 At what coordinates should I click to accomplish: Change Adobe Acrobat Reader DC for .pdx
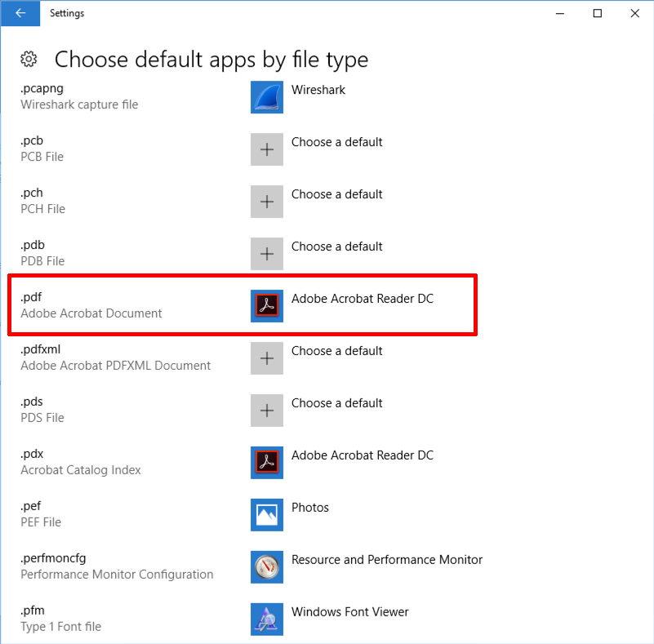[363, 455]
